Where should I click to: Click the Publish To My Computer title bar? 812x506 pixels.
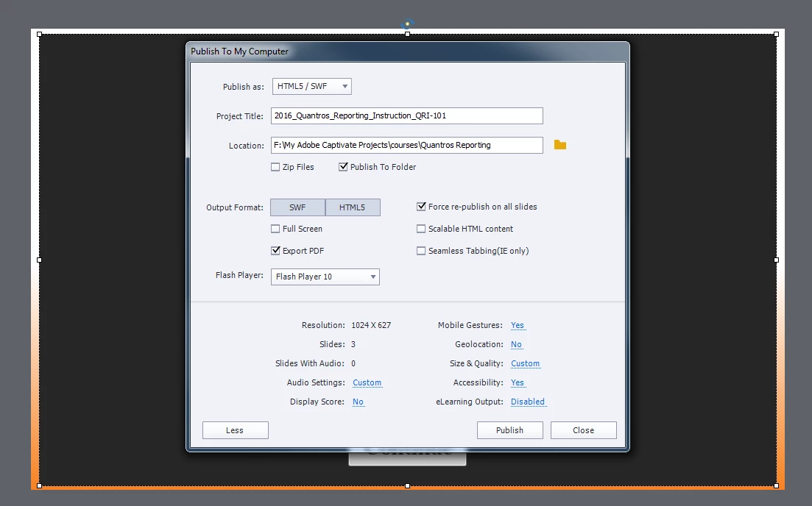tap(408, 51)
